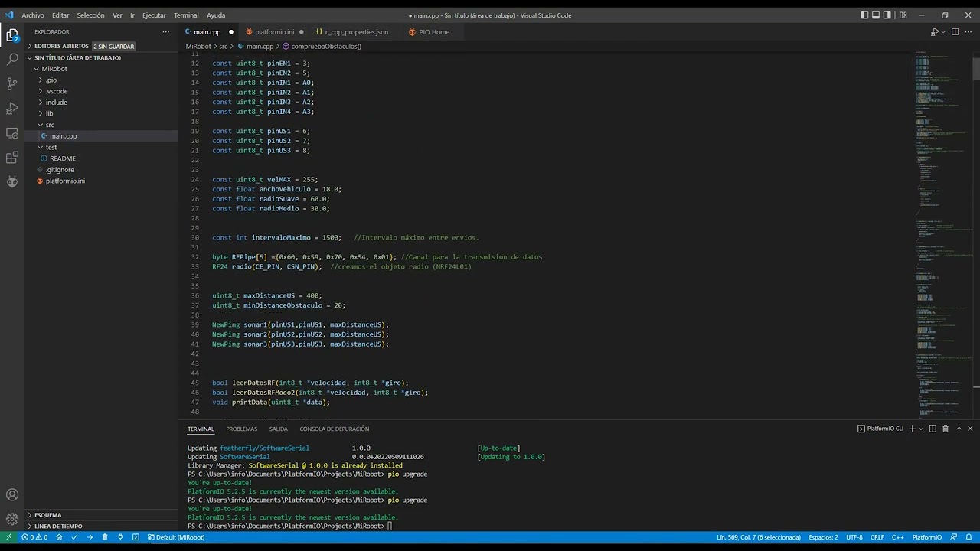Viewport: 980px width, 551px height.
Task: Click the feedback icon in status bar
Action: 954,537
